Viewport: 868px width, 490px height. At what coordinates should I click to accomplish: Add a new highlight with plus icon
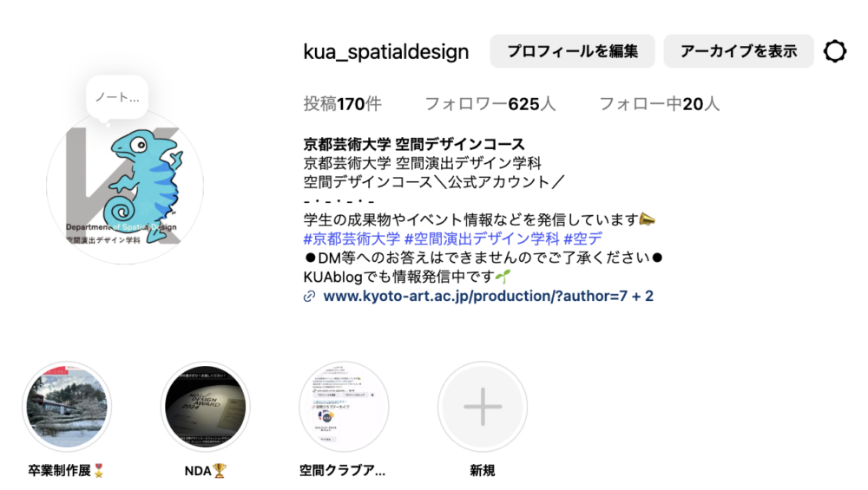pyautogui.click(x=483, y=407)
